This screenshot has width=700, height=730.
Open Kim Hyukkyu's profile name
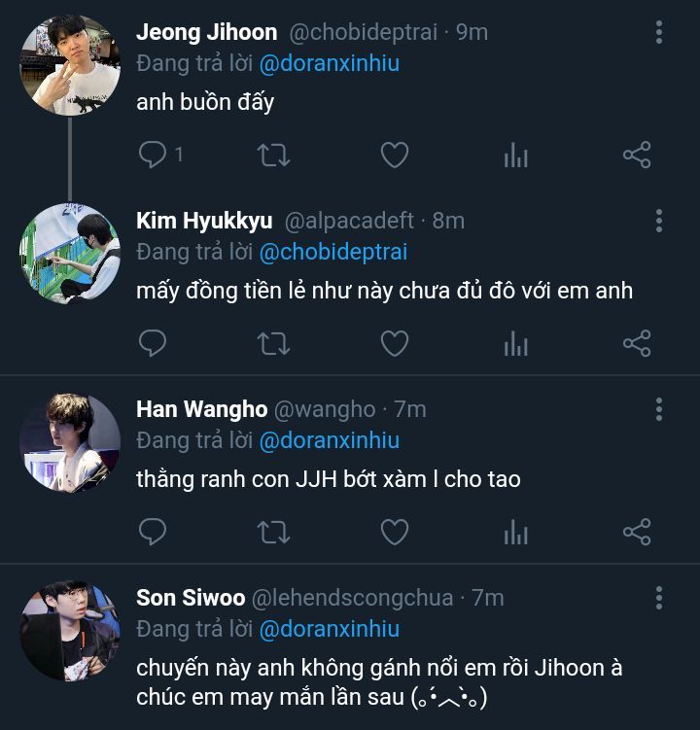204,221
